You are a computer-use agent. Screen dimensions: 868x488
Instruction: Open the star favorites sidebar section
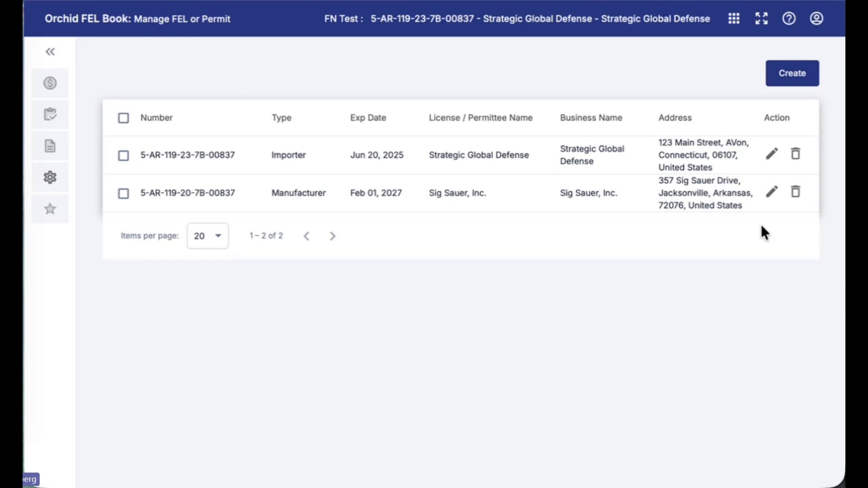(x=50, y=209)
